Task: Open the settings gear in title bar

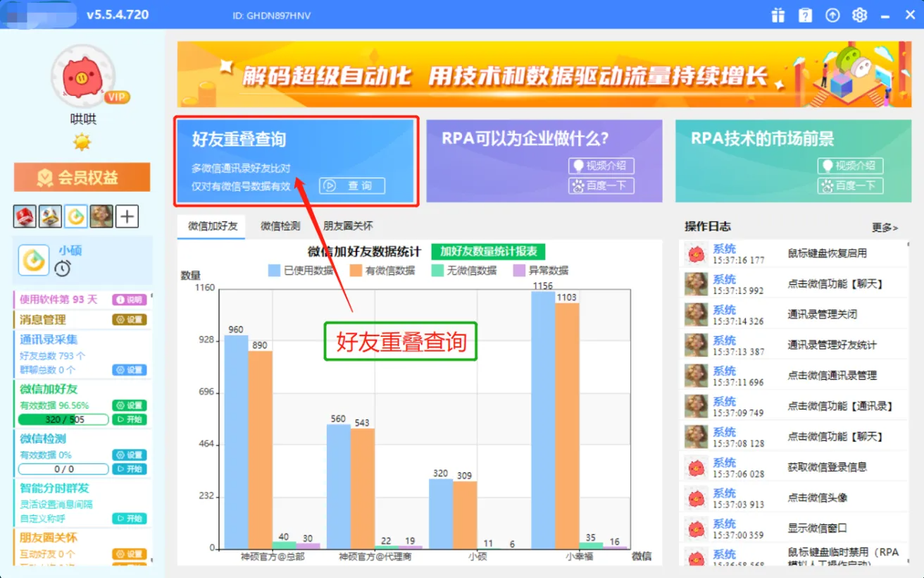Action: click(x=859, y=15)
